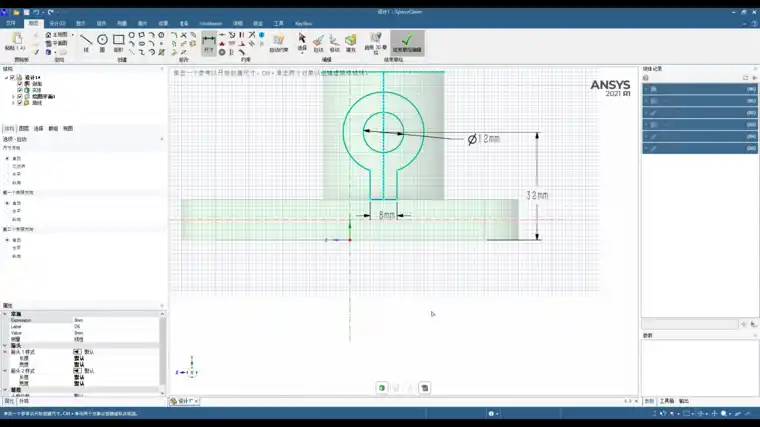The height and width of the screenshot is (427, 760).
Task: Click the play button in recording panel
Action: [754, 78]
